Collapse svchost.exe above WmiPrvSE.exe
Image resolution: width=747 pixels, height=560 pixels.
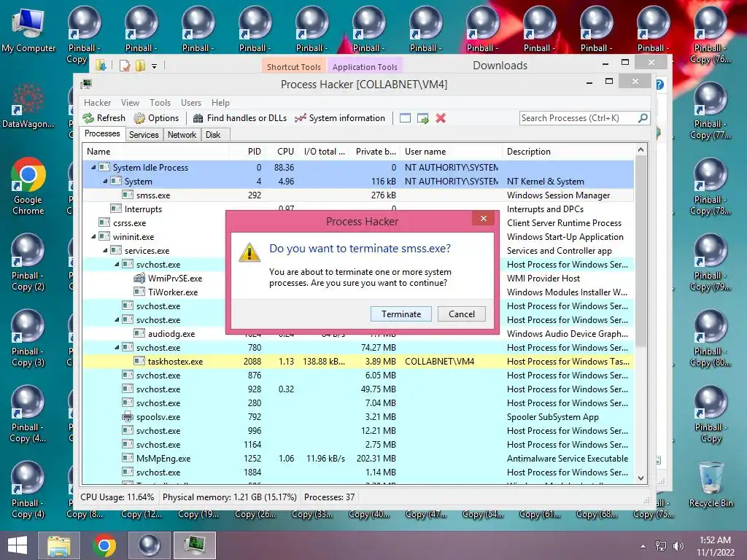[117, 264]
